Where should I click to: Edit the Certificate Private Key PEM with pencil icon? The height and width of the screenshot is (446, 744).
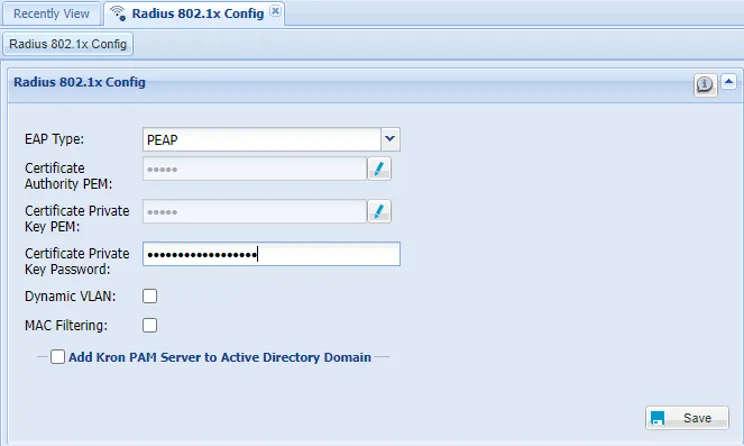click(x=379, y=211)
